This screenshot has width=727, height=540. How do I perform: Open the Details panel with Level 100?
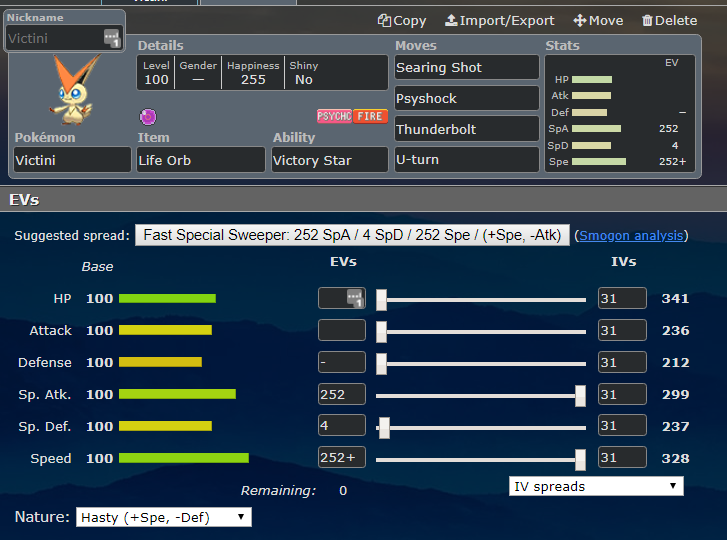(262, 73)
